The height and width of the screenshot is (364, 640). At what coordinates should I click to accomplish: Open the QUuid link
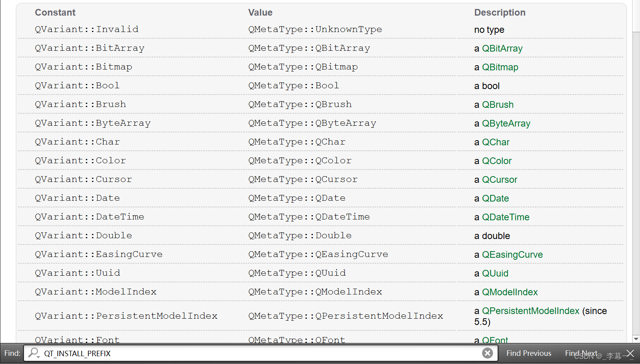[495, 273]
